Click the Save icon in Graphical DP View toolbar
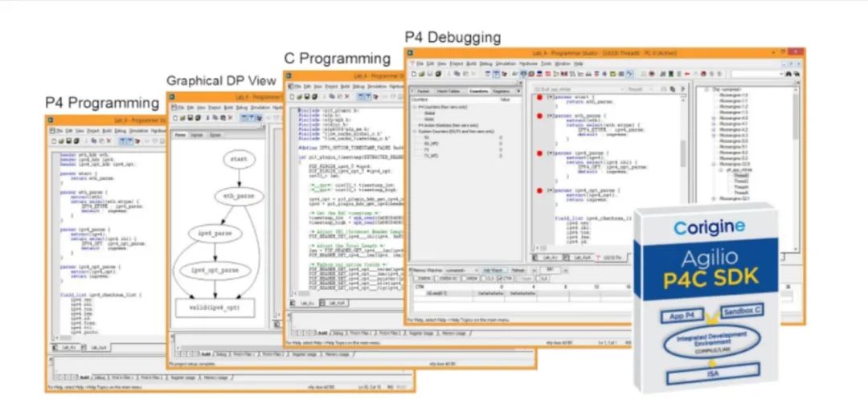 point(190,118)
